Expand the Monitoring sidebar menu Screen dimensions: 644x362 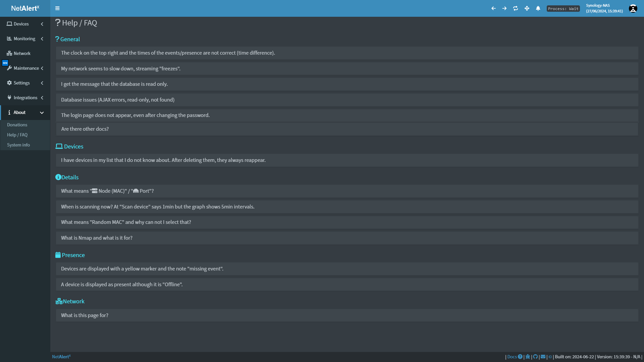25,39
